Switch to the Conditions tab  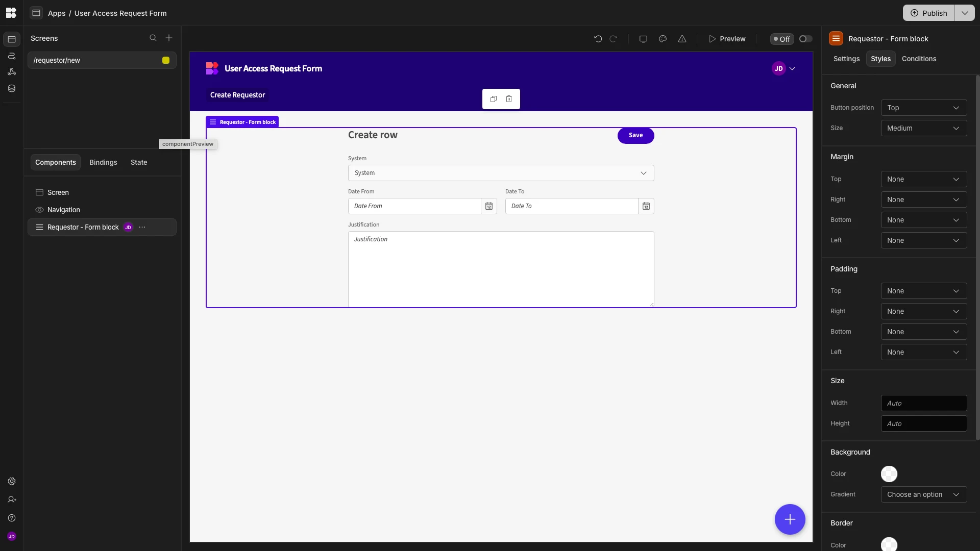[x=919, y=59]
